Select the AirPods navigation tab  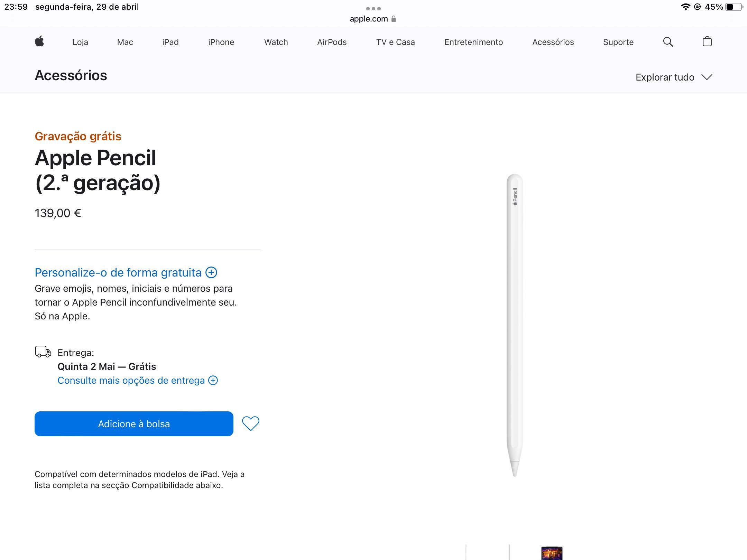point(332,43)
